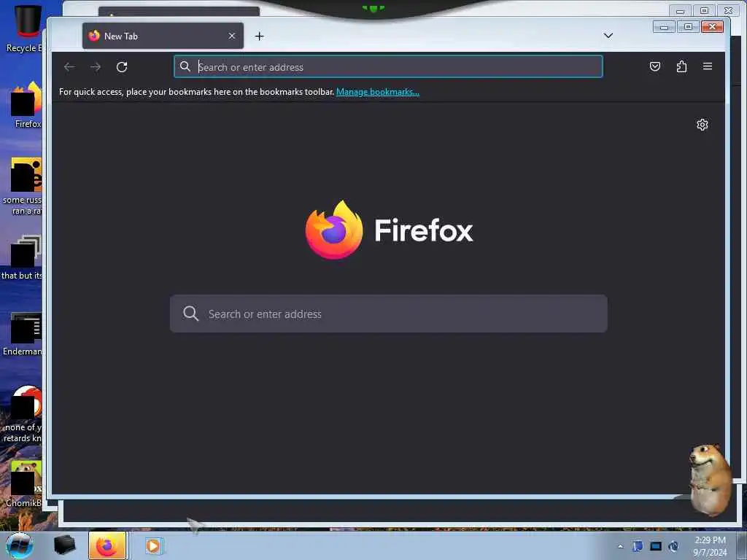Viewport: 747px width, 560px height.
Task: Open the clock showing 2:29 PM
Action: click(710, 546)
